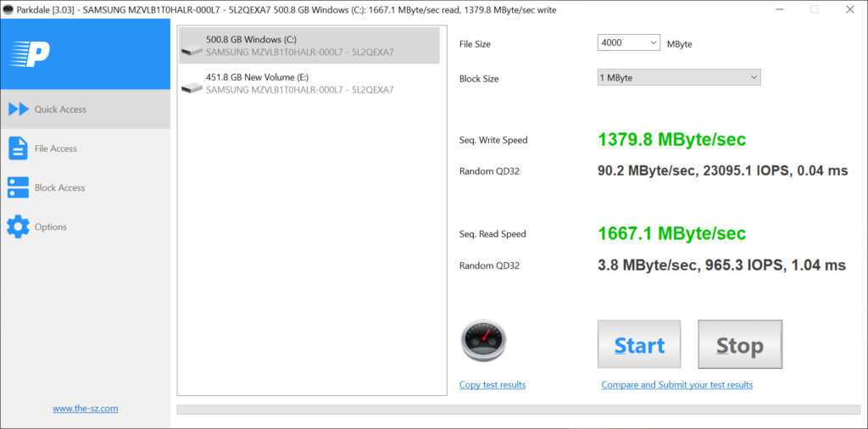Close the Parkdale window
This screenshot has height=429, width=868.
(x=849, y=9)
